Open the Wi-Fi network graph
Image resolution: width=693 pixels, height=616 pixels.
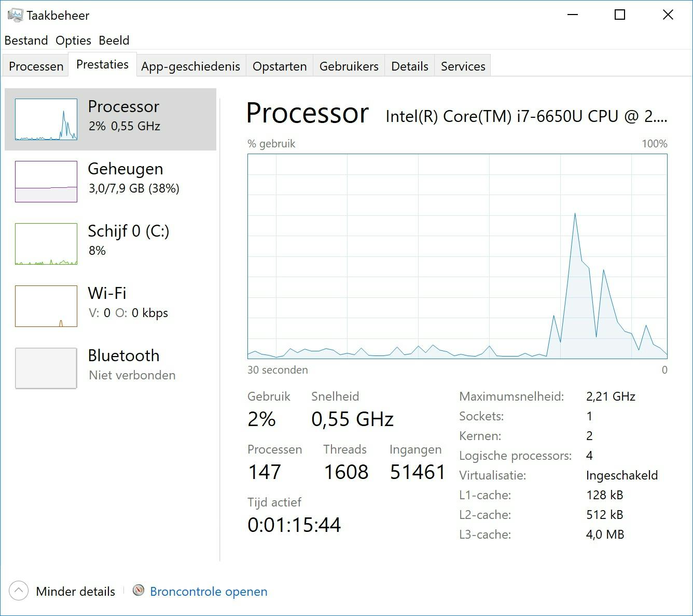pos(46,306)
